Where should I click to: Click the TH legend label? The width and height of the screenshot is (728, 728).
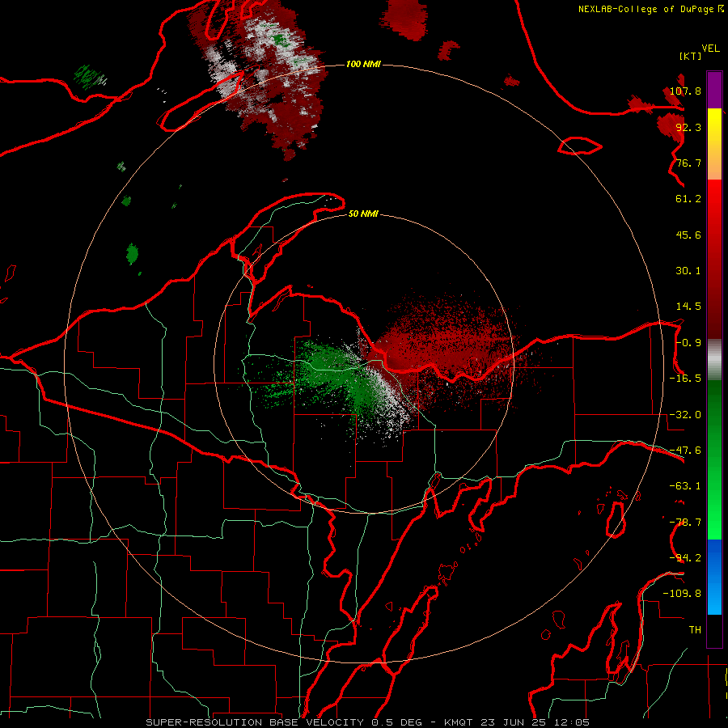[x=695, y=630]
